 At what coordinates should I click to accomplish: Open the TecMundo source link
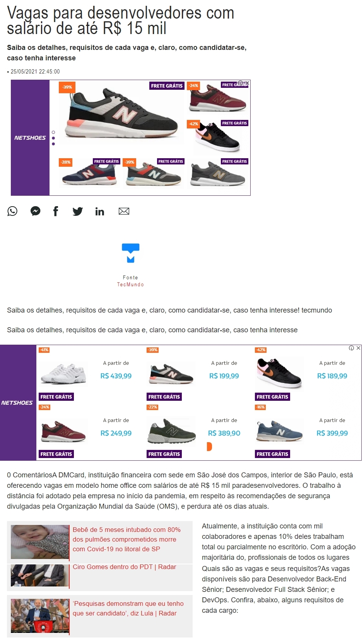pyautogui.click(x=130, y=285)
